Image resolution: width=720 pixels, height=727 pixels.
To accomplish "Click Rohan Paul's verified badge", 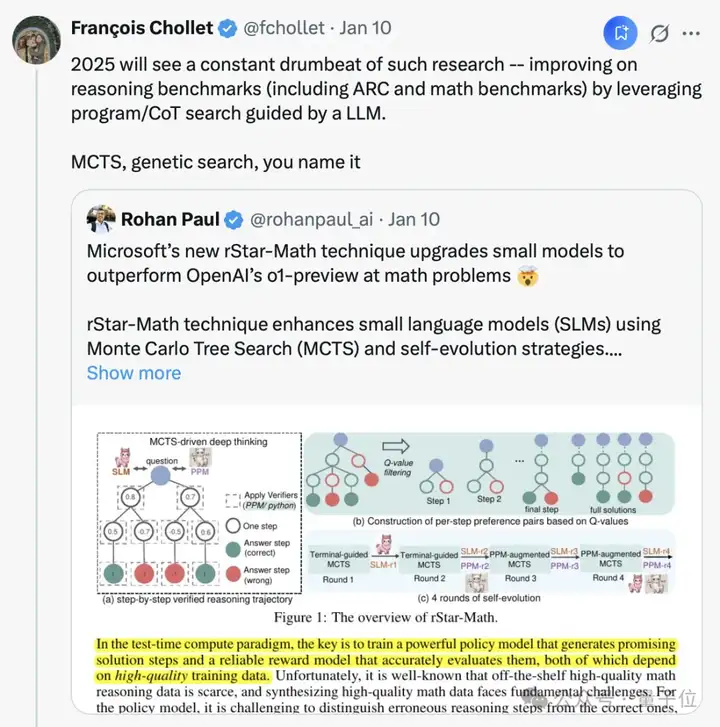I will [234, 220].
